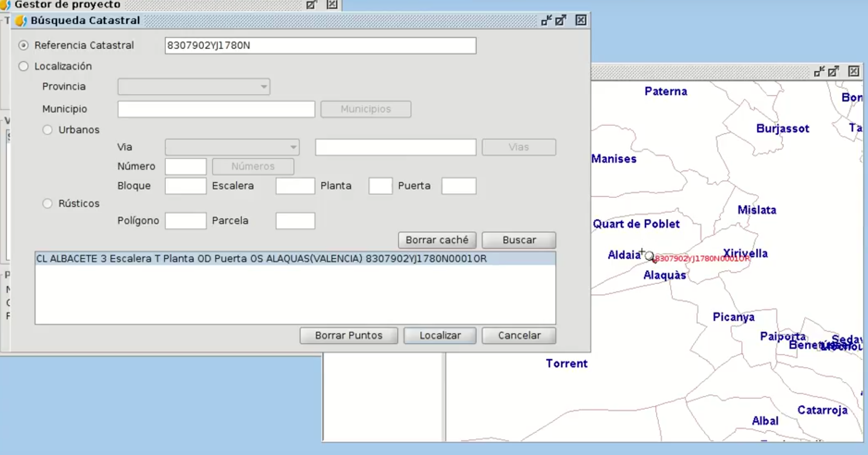Maximize the Búsqueda Catastral dialog
868x455 pixels.
561,20
